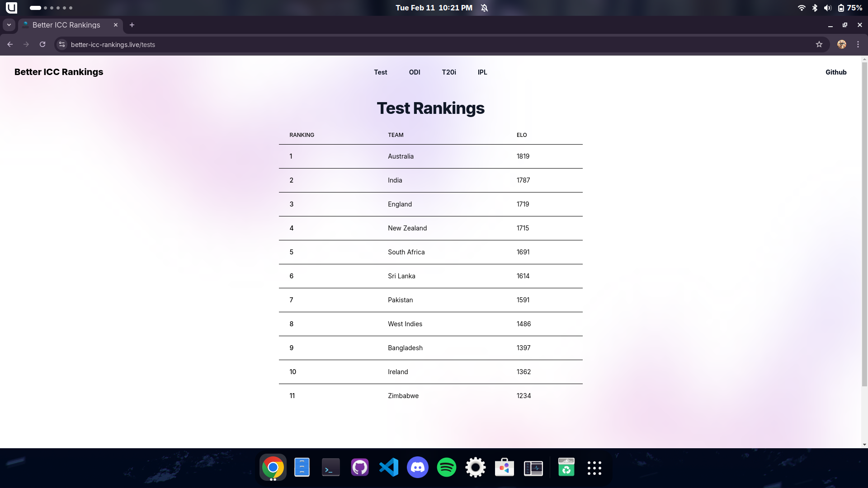Go forward in browser history
This screenshot has width=868, height=488.
(x=26, y=44)
